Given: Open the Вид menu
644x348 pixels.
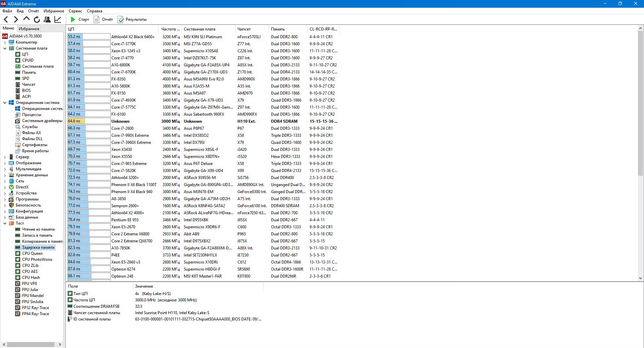Looking at the screenshot, I should [x=20, y=11].
